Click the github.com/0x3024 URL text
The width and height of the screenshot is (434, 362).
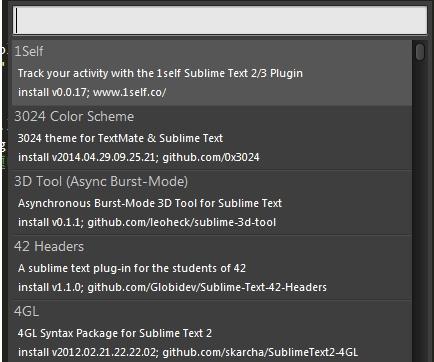211,157
